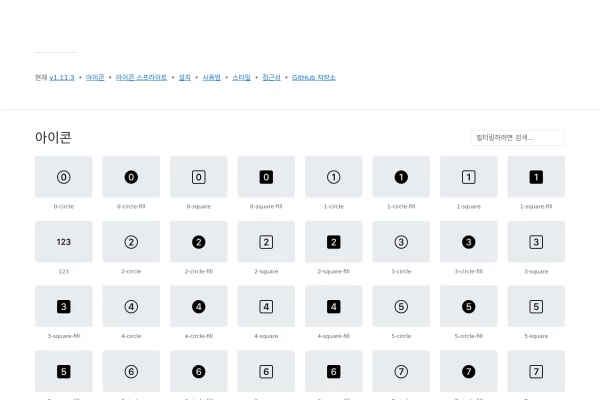Open the 0-square icon tile

point(199,177)
